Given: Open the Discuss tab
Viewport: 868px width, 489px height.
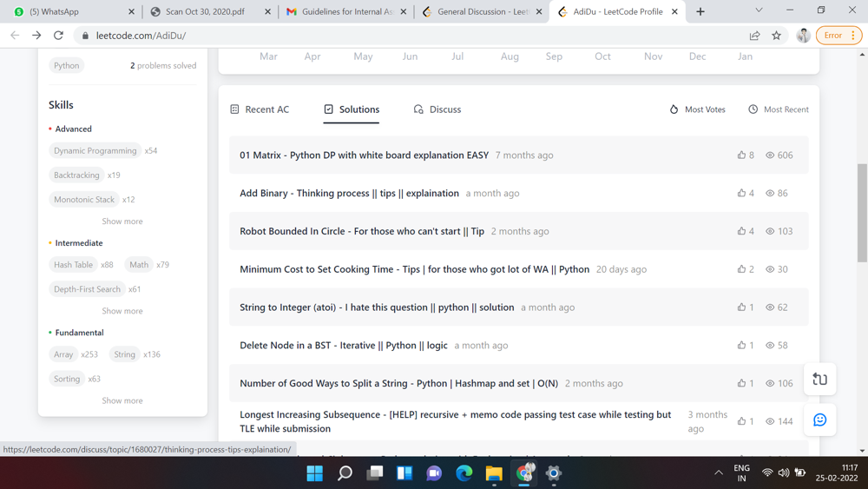Looking at the screenshot, I should (x=437, y=109).
